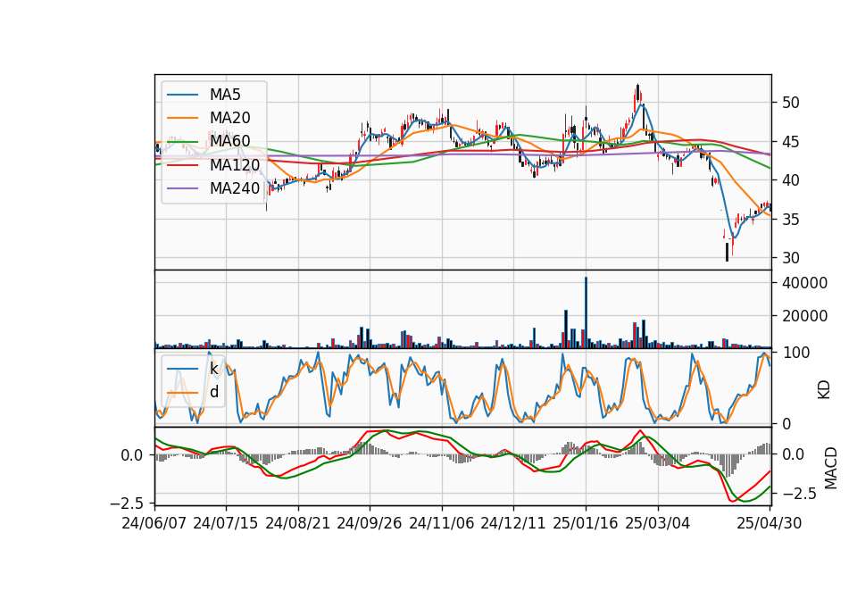
Task: Click the MA240 legend label
Action: [x=235, y=188]
